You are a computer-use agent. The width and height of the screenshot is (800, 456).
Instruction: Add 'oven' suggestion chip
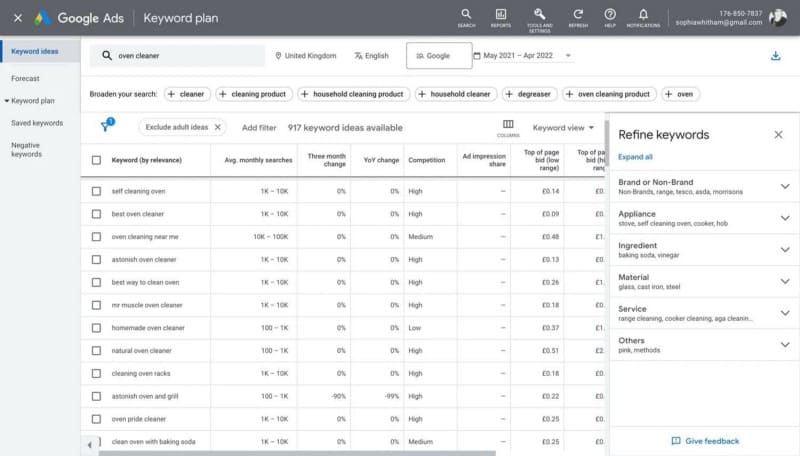coord(680,94)
